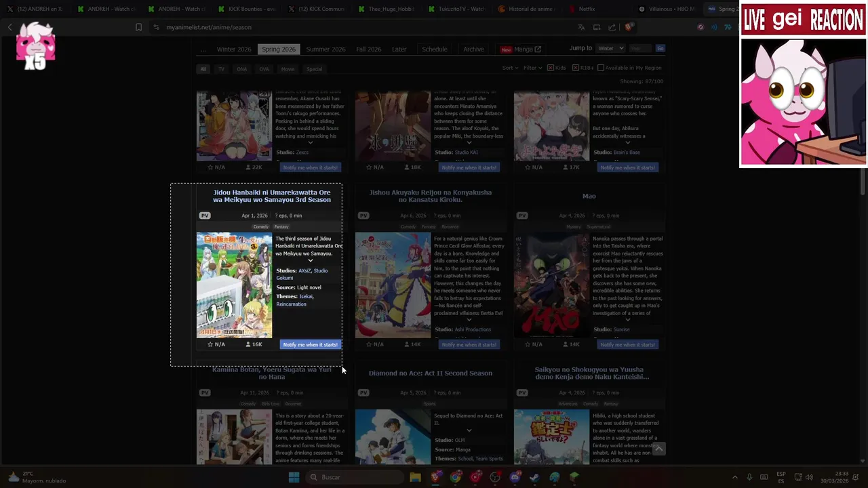Viewport: 868px width, 488px height.
Task: Click the PV badge on Diamond no Ace card
Action: (x=363, y=392)
